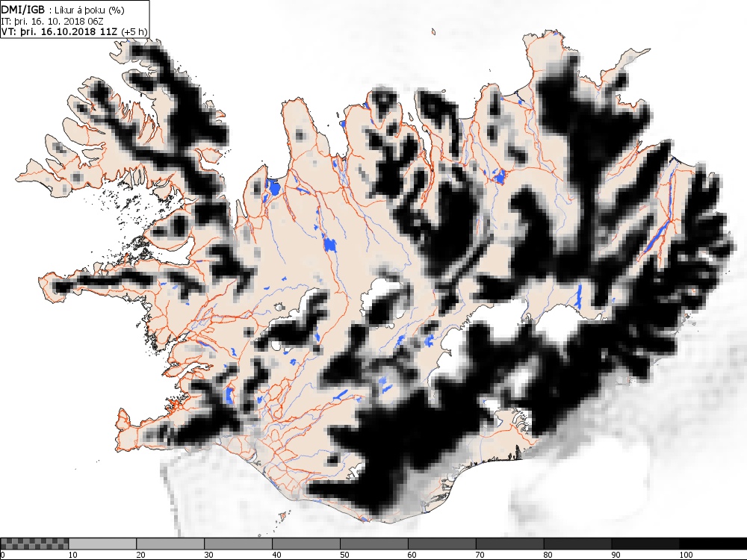
Task: Click the '90' scale label
Action: [616, 555]
